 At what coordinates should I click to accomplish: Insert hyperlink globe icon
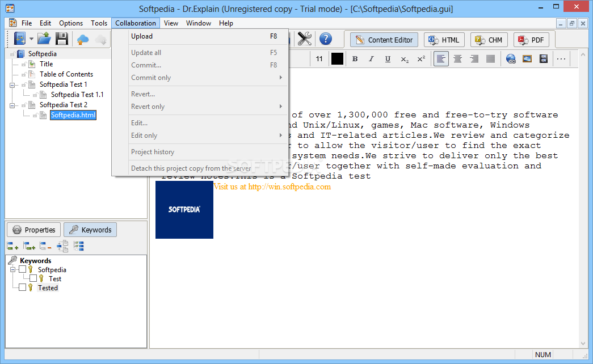point(511,59)
